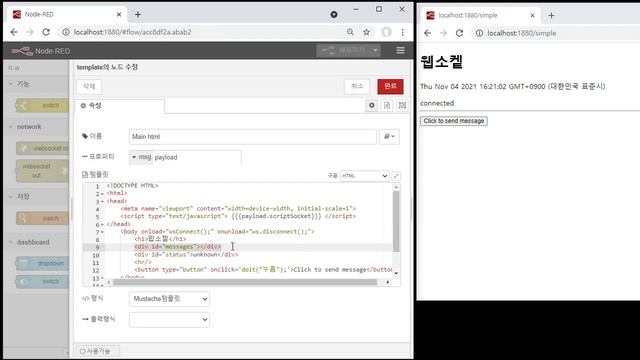Reload the localhost:1880/simple window

coord(459,33)
